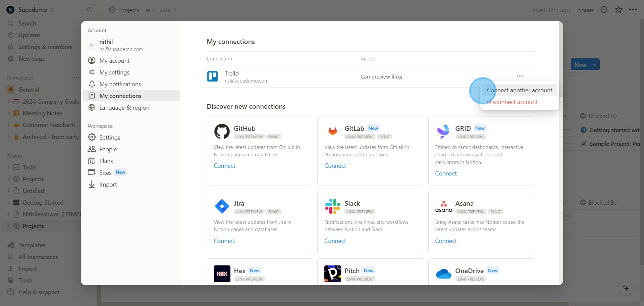Connect the Jira integration
Image resolution: width=644 pixels, height=306 pixels.
[224, 241]
